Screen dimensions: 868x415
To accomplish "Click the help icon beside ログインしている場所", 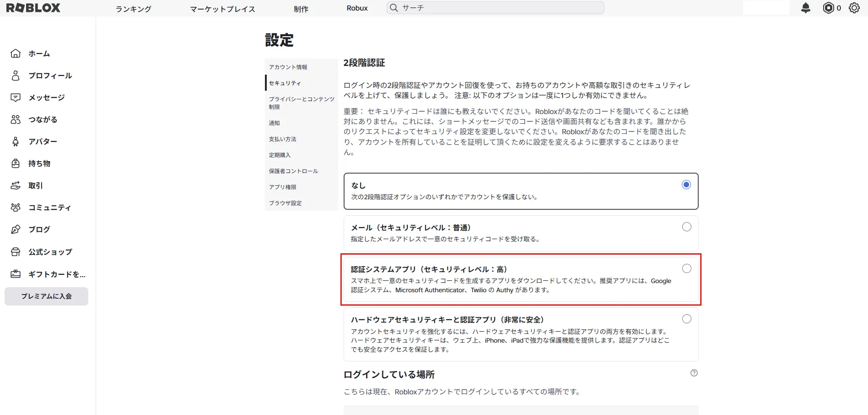I will [694, 373].
